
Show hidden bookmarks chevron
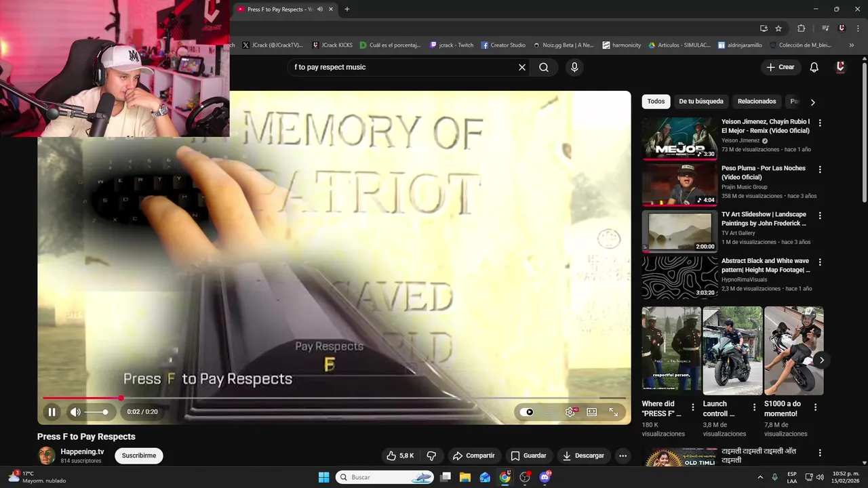(851, 45)
